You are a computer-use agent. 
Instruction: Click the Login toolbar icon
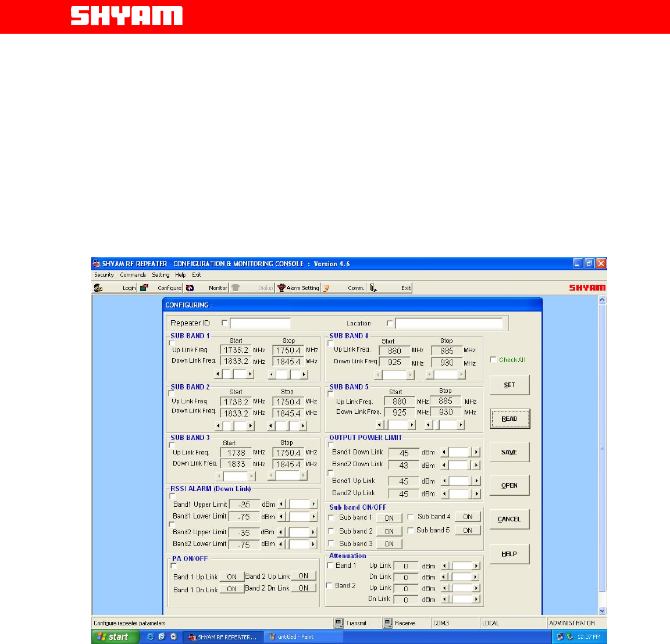click(98, 288)
